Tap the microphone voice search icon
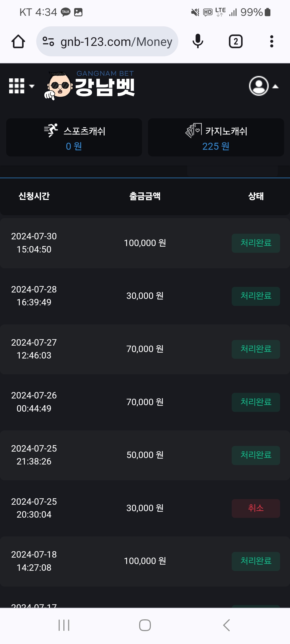 (x=198, y=42)
